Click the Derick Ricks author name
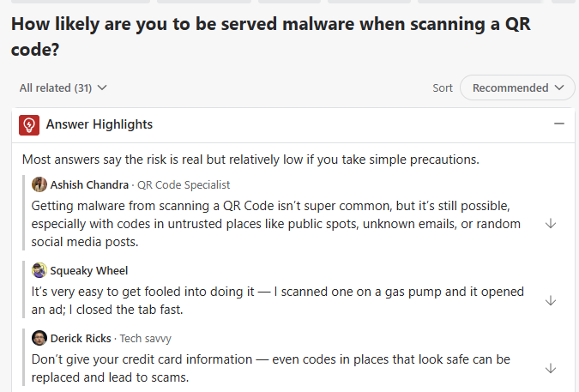Image resolution: width=579 pixels, height=392 pixels. click(x=81, y=338)
